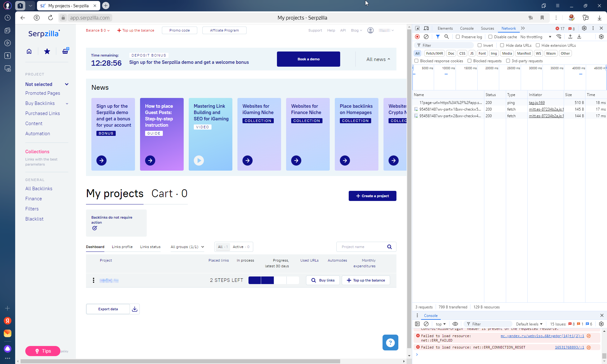Open the Serpzilla home icon
Image resolution: width=607 pixels, height=364 pixels.
point(29,51)
